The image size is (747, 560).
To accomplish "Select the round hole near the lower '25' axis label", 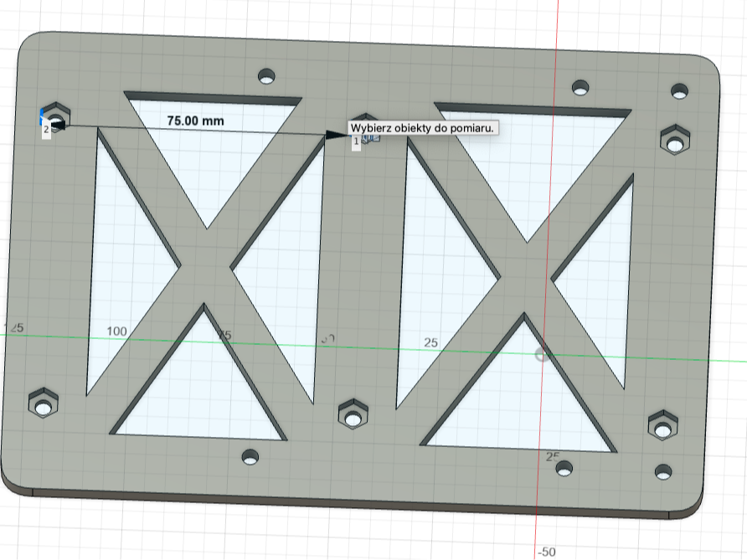I will click(564, 469).
